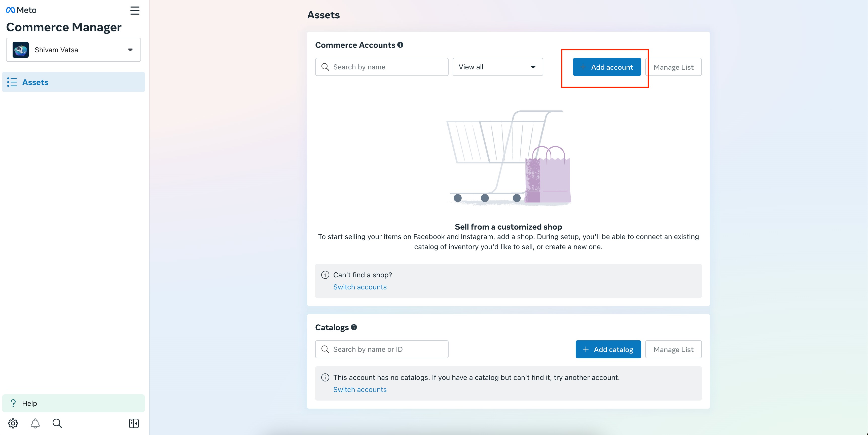Select Assets in the sidebar
Viewport: 868px width, 435px height.
click(74, 82)
